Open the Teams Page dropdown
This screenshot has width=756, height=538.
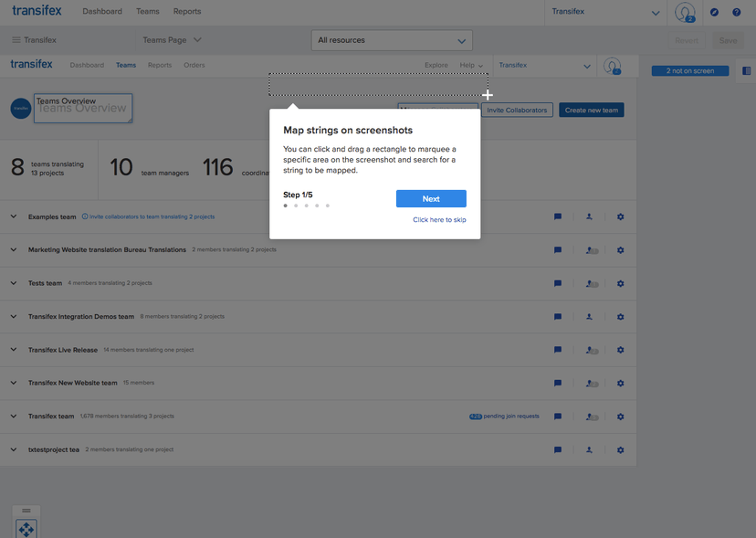pos(173,40)
